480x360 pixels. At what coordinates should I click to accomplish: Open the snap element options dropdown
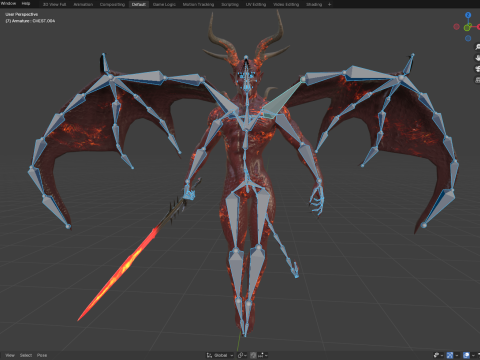[x=263, y=355]
